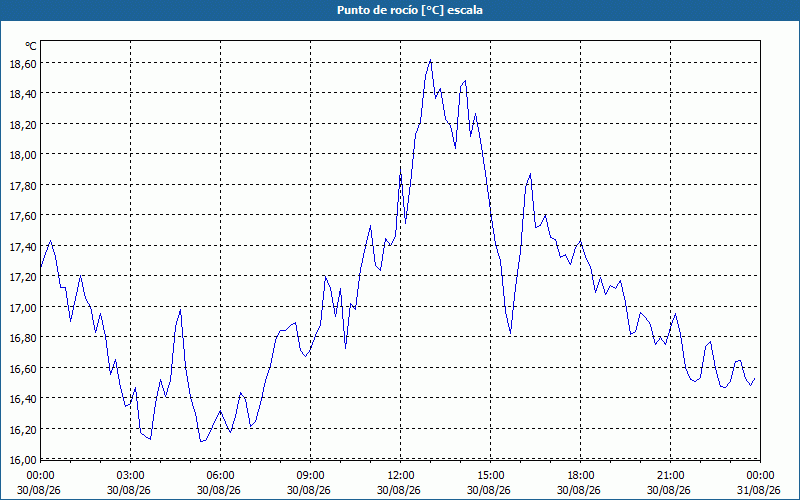Click the 18,40 y-axis value
Viewport: 800px width, 500px height.
pyautogui.click(x=23, y=94)
